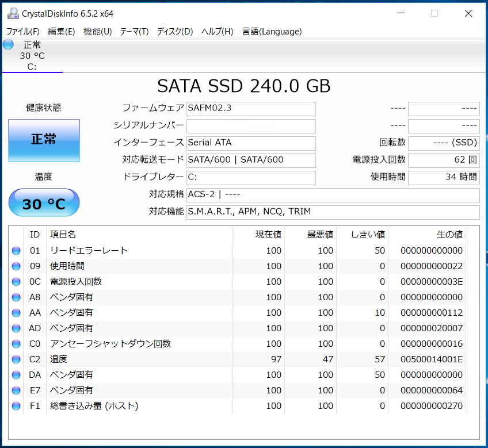Click the transfer mode field SATA/600

(251, 160)
